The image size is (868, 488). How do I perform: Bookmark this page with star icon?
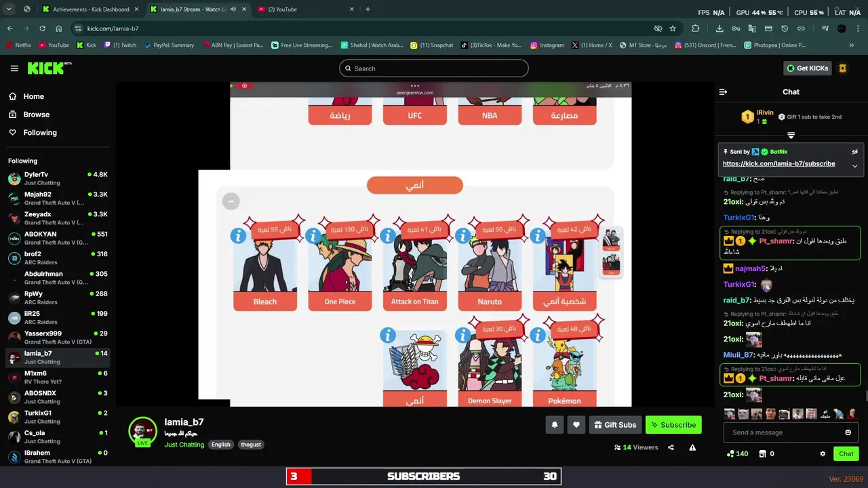673,28
